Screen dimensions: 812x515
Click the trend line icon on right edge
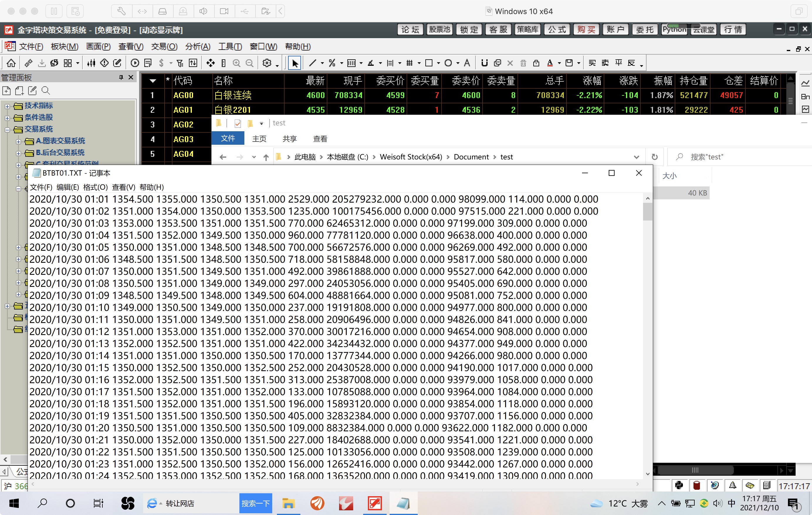[x=805, y=83]
